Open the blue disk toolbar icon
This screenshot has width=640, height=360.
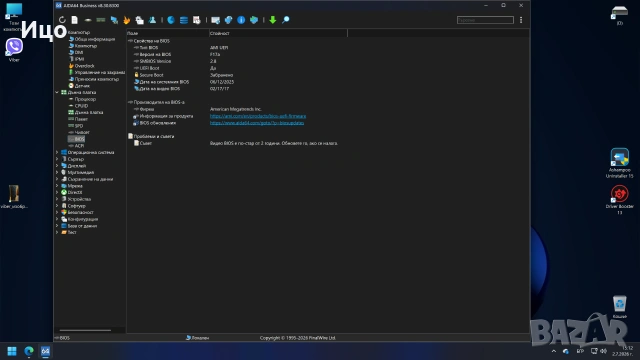[x=171, y=20]
